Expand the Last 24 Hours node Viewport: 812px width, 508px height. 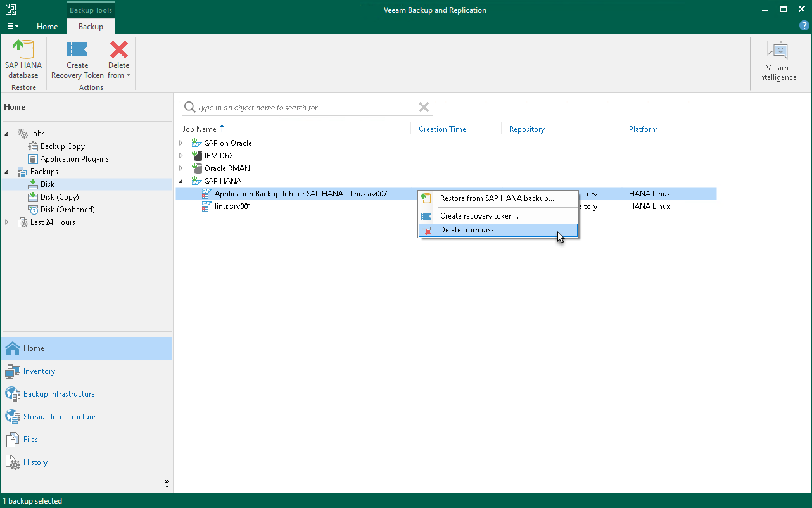pyautogui.click(x=7, y=222)
